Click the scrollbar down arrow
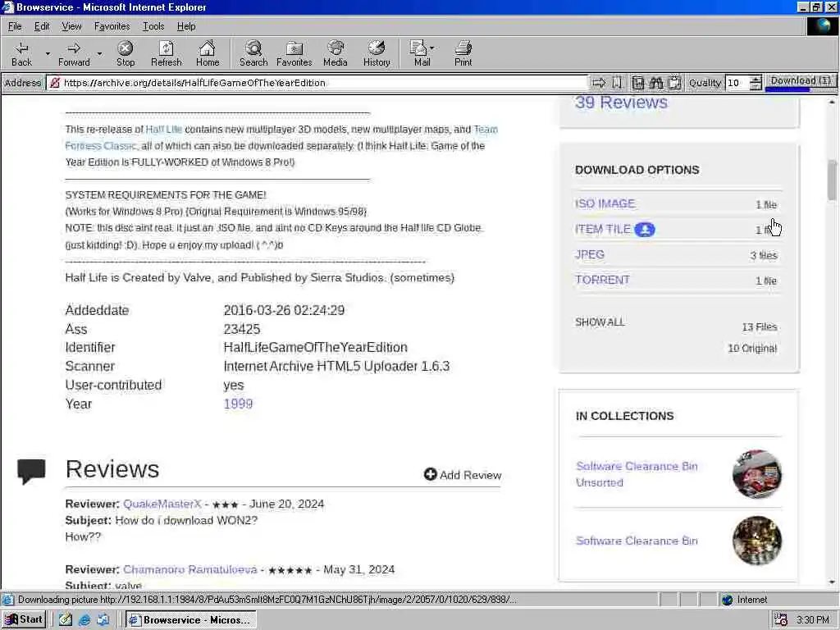 coord(832,582)
